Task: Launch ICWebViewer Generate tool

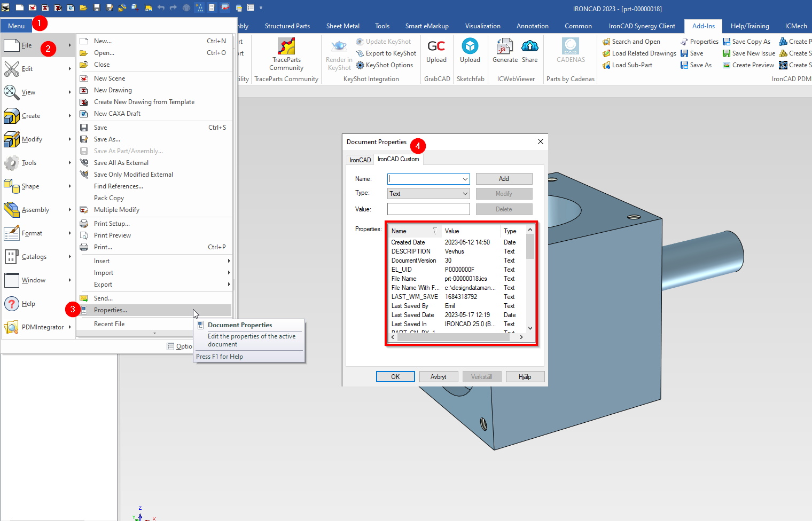Action: (x=505, y=51)
